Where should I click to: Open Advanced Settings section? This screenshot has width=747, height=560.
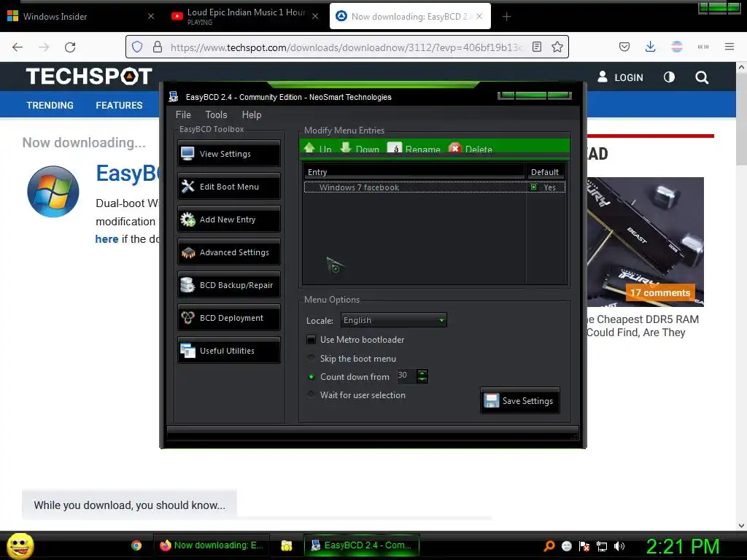[x=228, y=252]
